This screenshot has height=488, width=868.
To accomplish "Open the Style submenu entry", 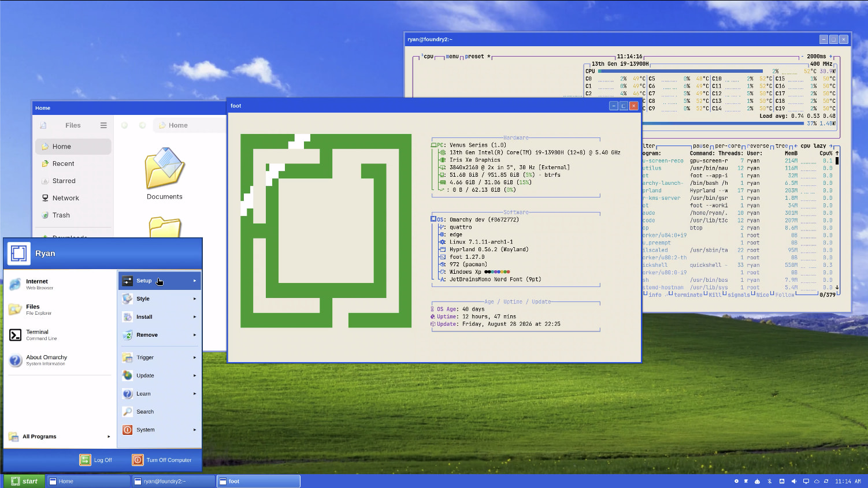I will pyautogui.click(x=159, y=299).
